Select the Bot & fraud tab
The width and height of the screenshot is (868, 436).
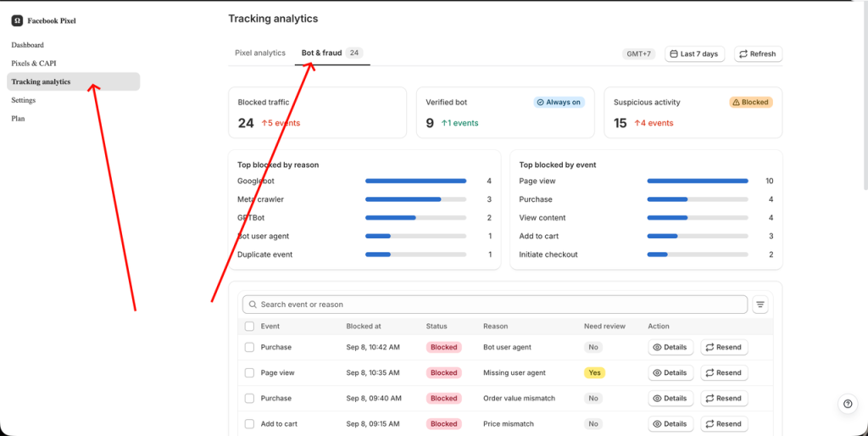(x=332, y=53)
